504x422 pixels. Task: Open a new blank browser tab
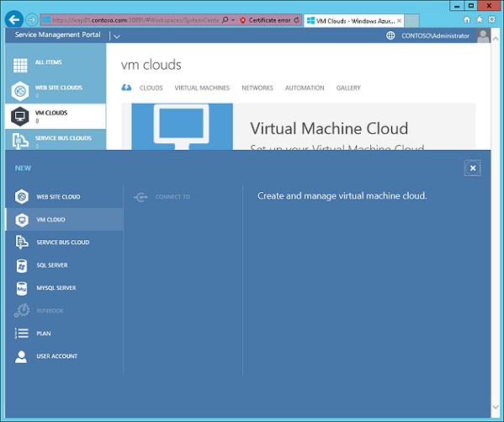[411, 21]
